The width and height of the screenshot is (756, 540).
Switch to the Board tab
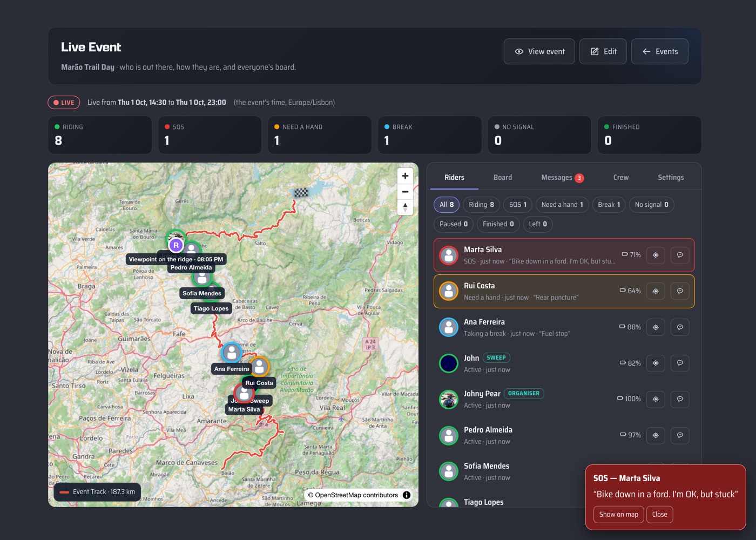[x=503, y=177]
